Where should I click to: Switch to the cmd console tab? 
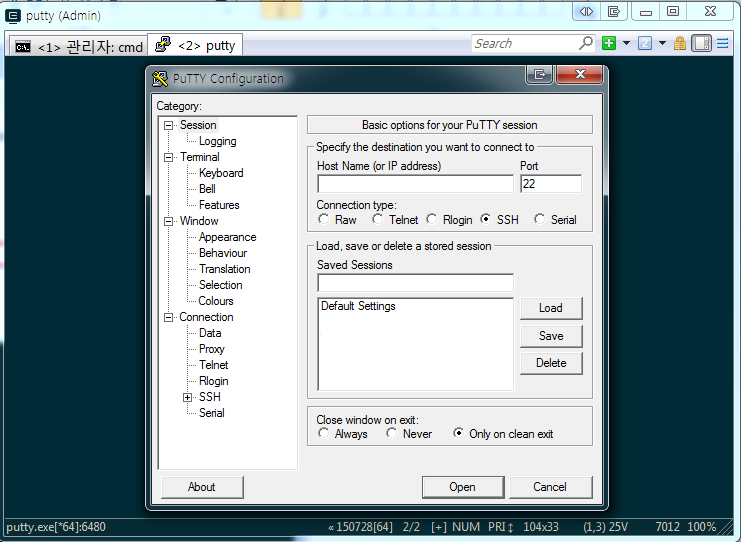pos(79,46)
